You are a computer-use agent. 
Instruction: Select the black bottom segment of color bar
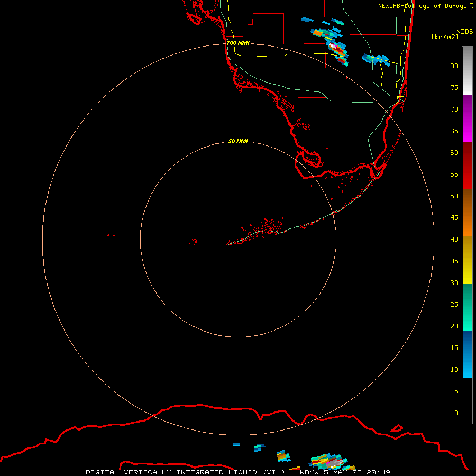(467, 401)
